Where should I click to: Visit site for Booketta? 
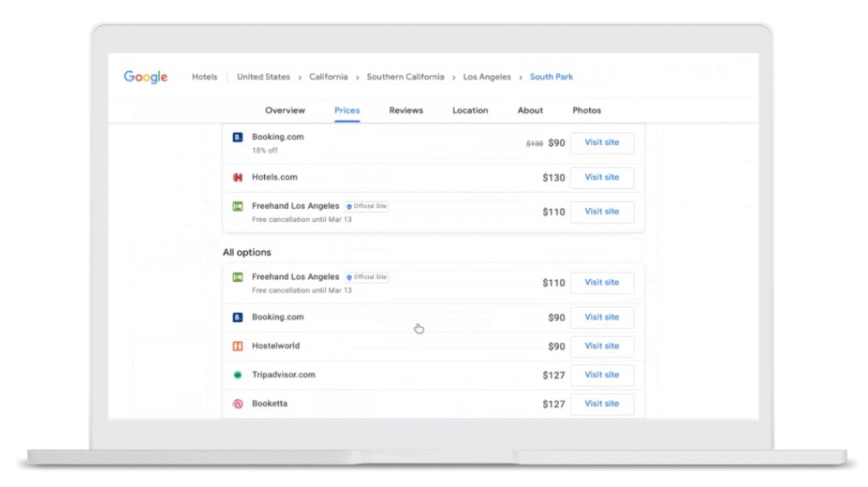click(602, 404)
